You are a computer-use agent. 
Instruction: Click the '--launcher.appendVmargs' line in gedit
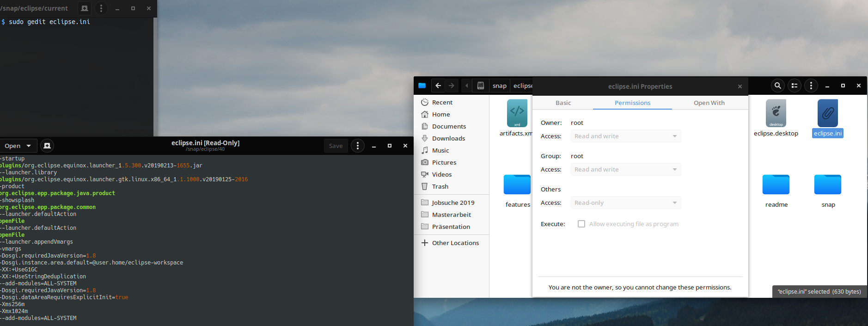tap(37, 242)
